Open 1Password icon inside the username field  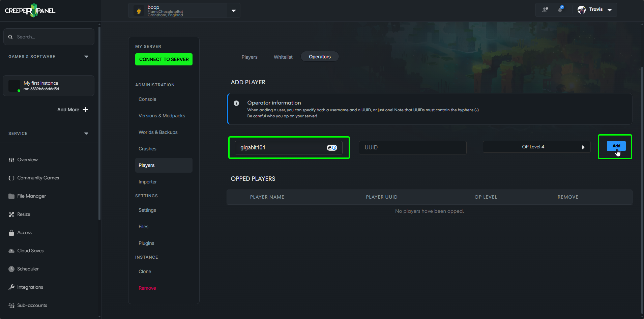332,147
